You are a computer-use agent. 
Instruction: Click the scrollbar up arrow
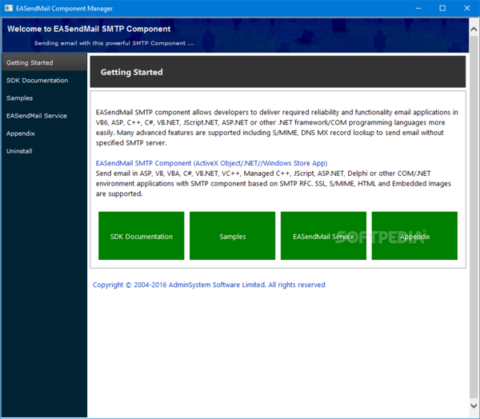click(474, 29)
